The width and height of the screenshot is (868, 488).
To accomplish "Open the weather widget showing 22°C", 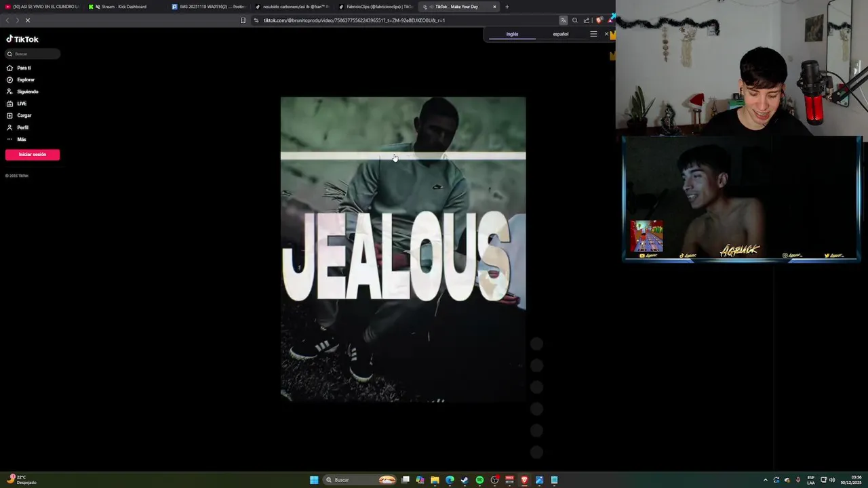I will (x=21, y=480).
